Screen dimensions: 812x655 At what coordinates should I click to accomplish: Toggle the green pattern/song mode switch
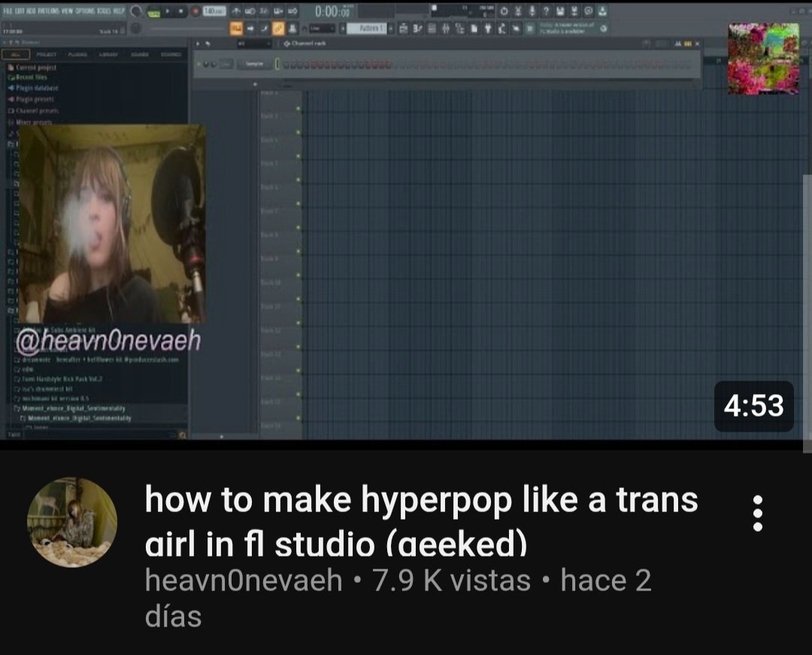tap(153, 13)
